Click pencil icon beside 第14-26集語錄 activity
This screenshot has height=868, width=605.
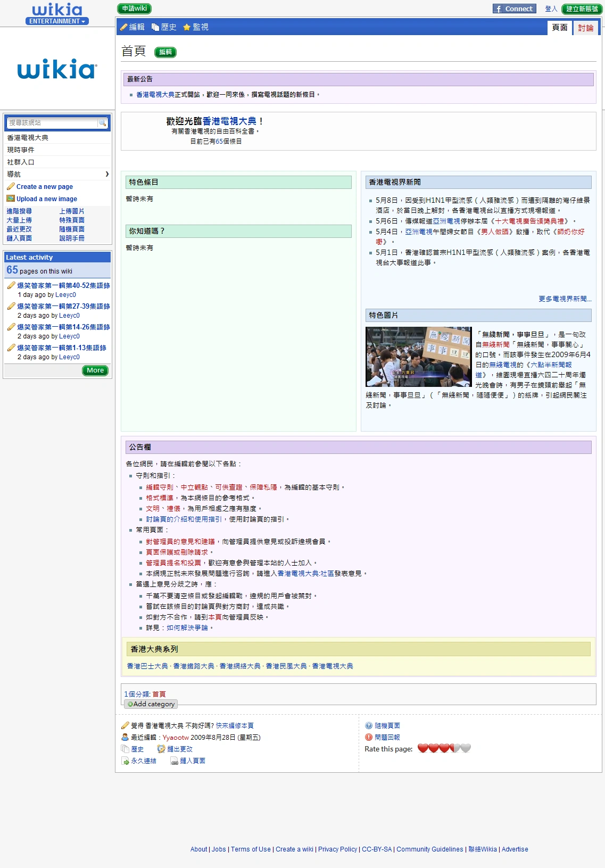click(x=11, y=327)
